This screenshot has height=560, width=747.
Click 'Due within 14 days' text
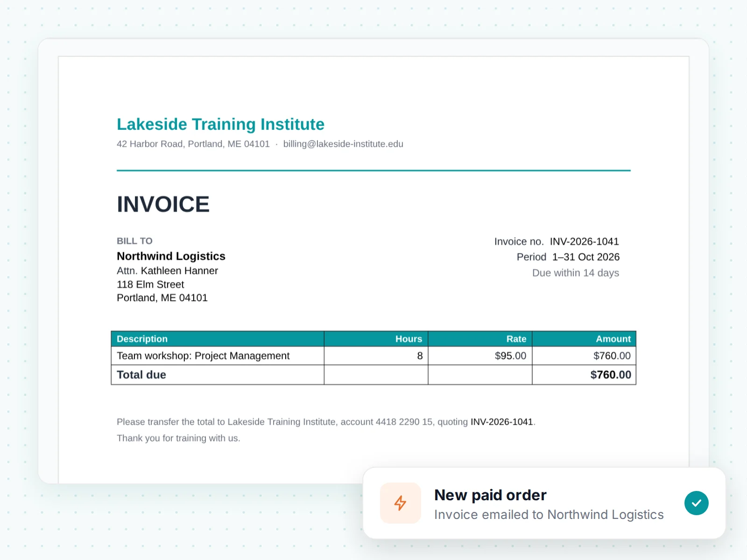(x=576, y=273)
